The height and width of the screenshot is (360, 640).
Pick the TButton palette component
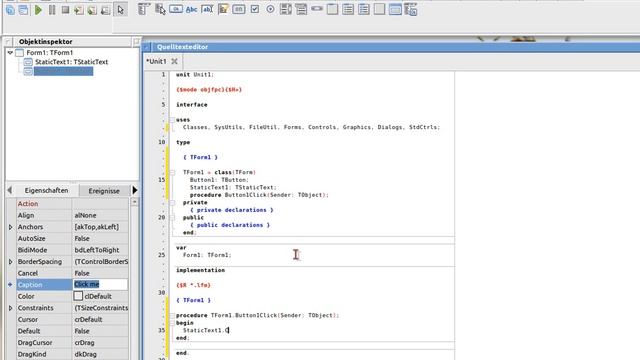(x=176, y=9)
